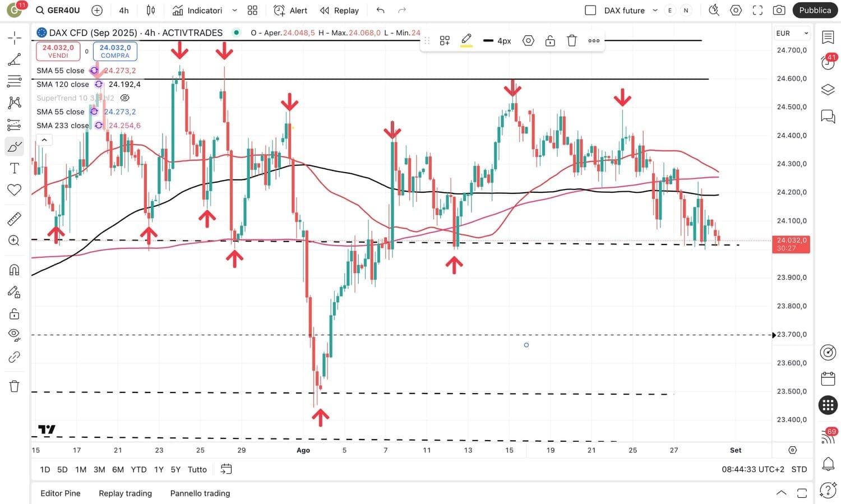Add a symbol with the plus button
This screenshot has width=841, height=504.
97,10
